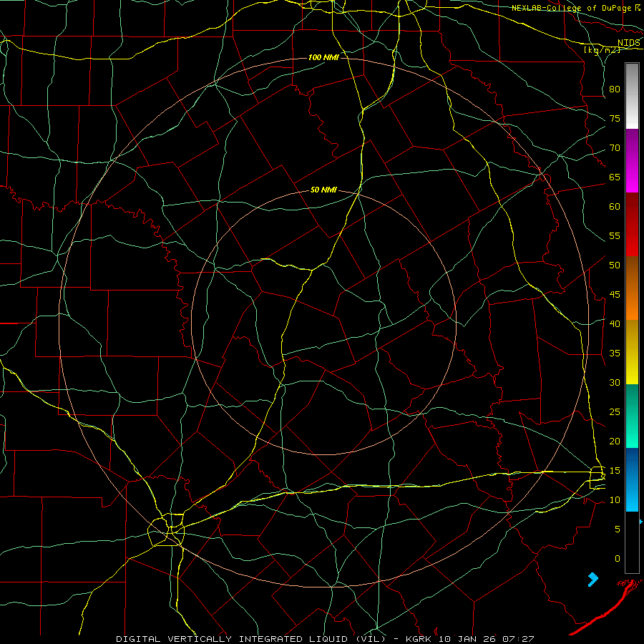Image resolution: width=644 pixels, height=644 pixels.
Task: Click the DIGITAL VERTICALLY INTEGRATED LIQUID (VIL) title
Action: (251, 639)
